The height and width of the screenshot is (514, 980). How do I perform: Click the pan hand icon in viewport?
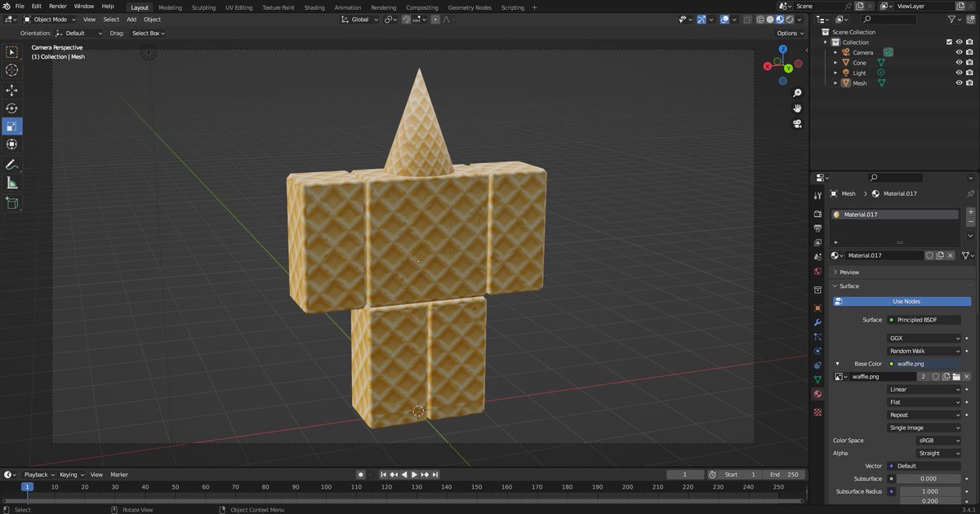point(797,109)
